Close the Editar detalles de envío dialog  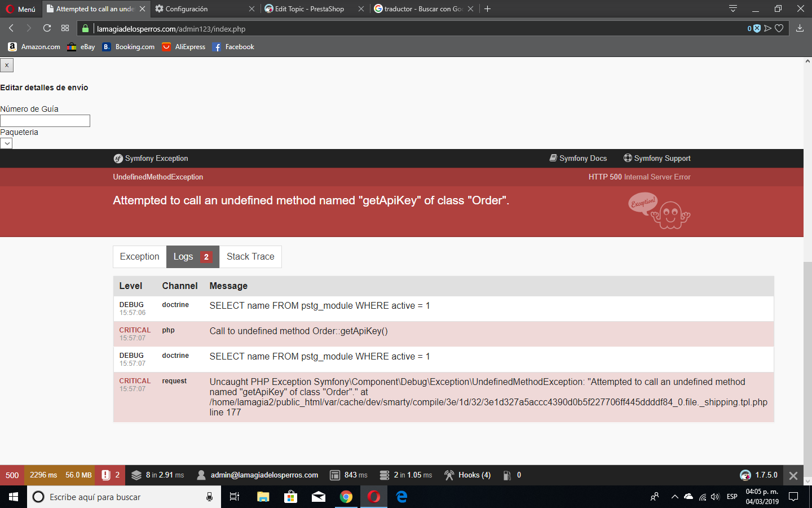[7, 65]
